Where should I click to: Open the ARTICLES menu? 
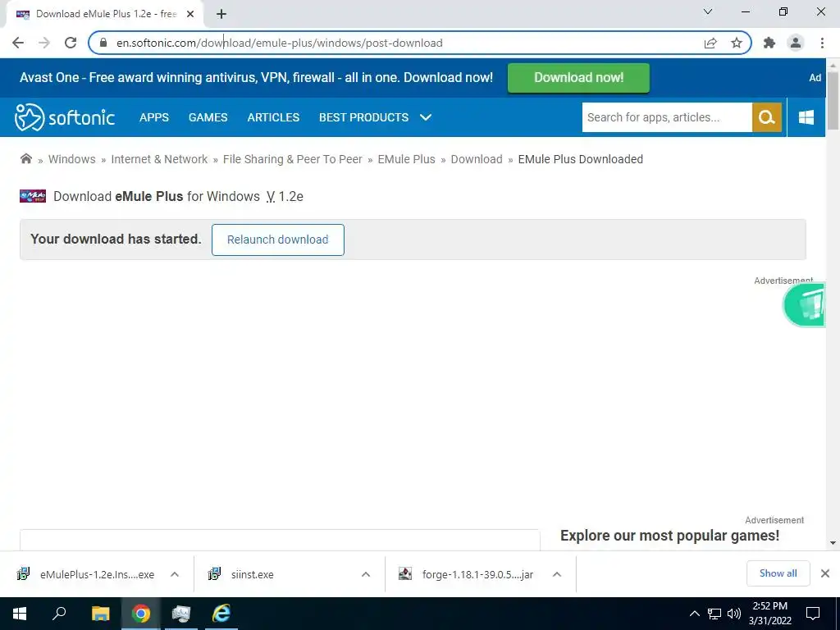(273, 117)
